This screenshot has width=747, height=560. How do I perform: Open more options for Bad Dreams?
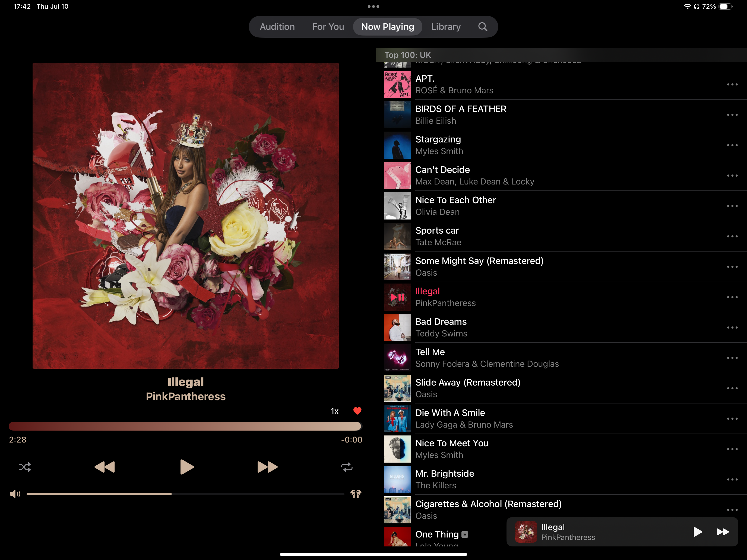coord(732,327)
